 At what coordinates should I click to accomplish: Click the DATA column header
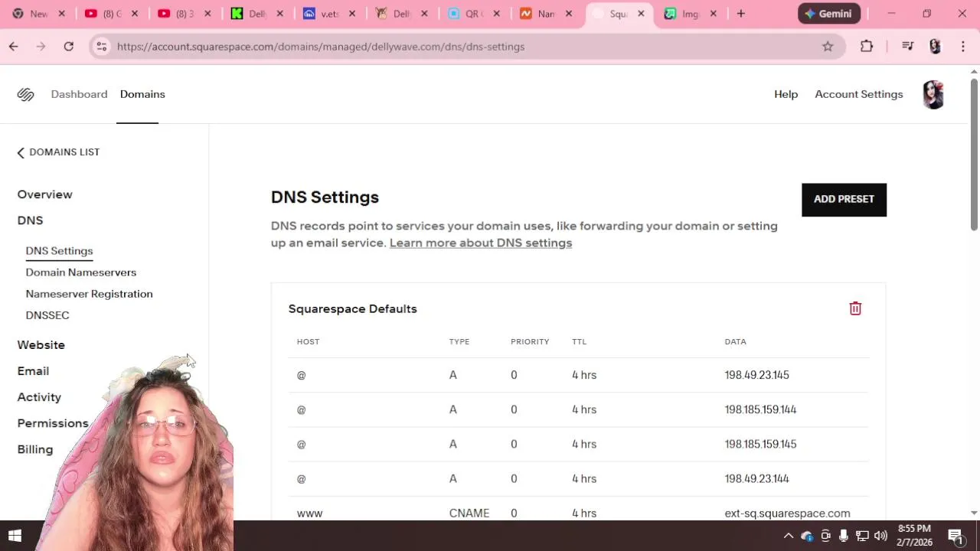735,341
